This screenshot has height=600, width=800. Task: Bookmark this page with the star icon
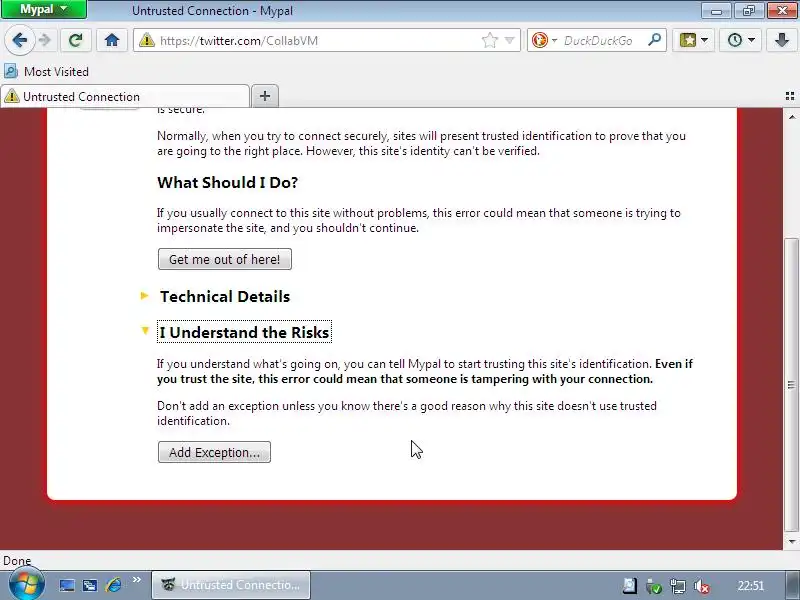[489, 40]
